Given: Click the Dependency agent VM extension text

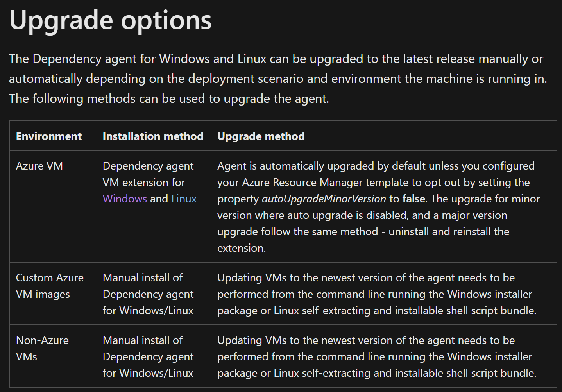Looking at the screenshot, I should pyautogui.click(x=148, y=174).
